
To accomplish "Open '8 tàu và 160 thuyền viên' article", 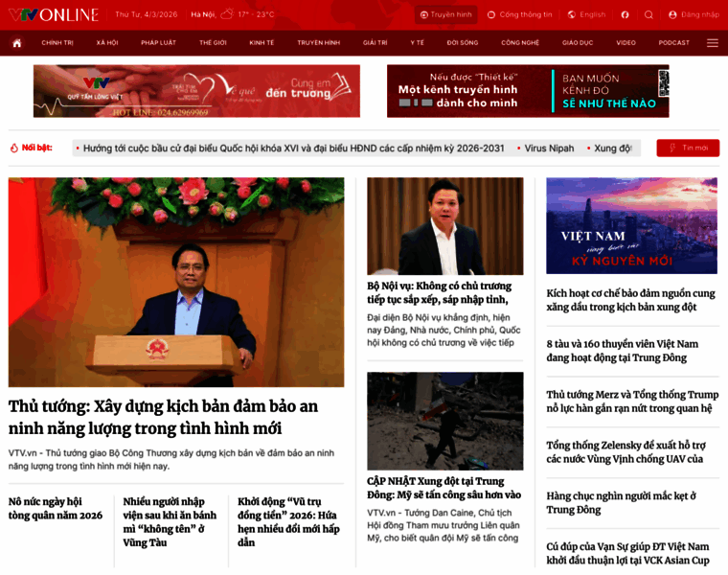I will (622, 351).
